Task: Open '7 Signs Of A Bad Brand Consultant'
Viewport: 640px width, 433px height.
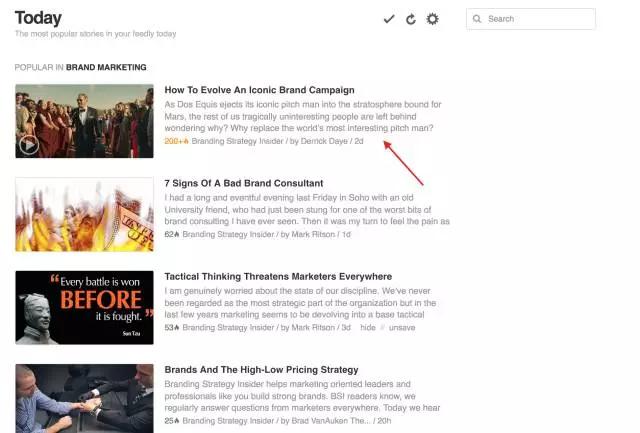Action: click(243, 183)
